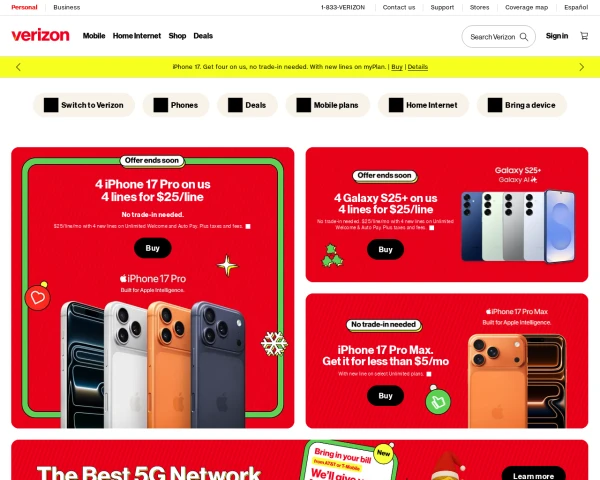The height and width of the screenshot is (480, 600).
Task: Show previous promo banner with left arrow
Action: pyautogui.click(x=18, y=67)
